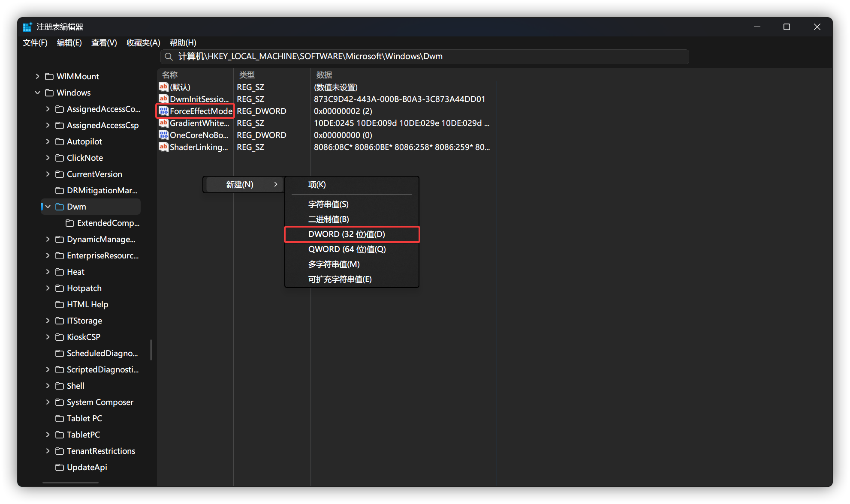Click the Dwm folder icon
The width and height of the screenshot is (850, 504).
60,207
